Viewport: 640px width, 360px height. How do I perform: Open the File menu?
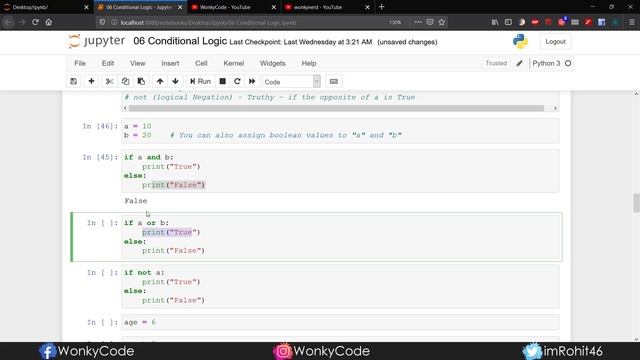(80, 63)
